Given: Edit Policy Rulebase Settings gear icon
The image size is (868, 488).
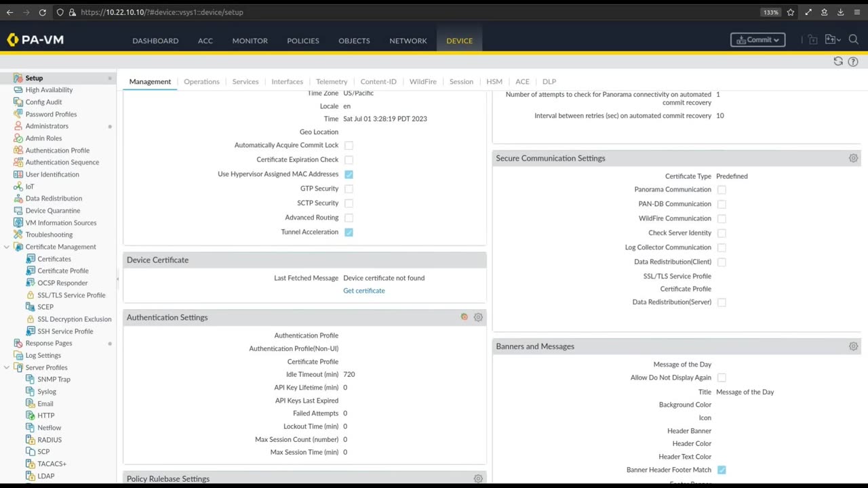Looking at the screenshot, I should pyautogui.click(x=478, y=479).
